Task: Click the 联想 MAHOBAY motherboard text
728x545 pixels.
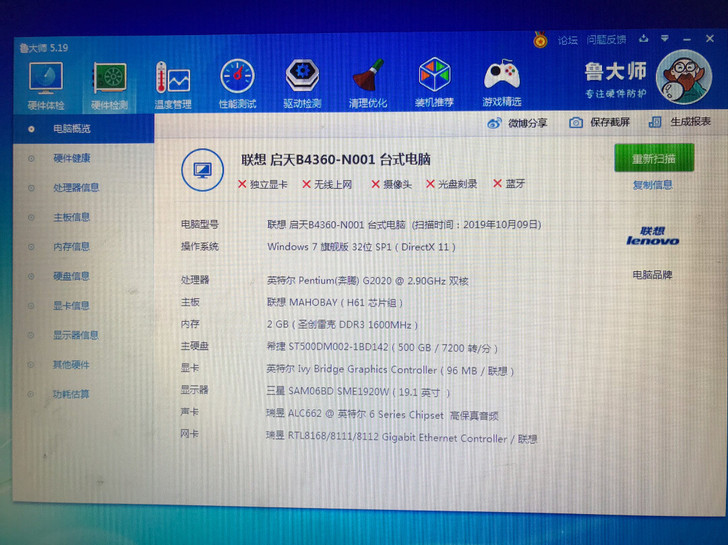Action: 334,303
